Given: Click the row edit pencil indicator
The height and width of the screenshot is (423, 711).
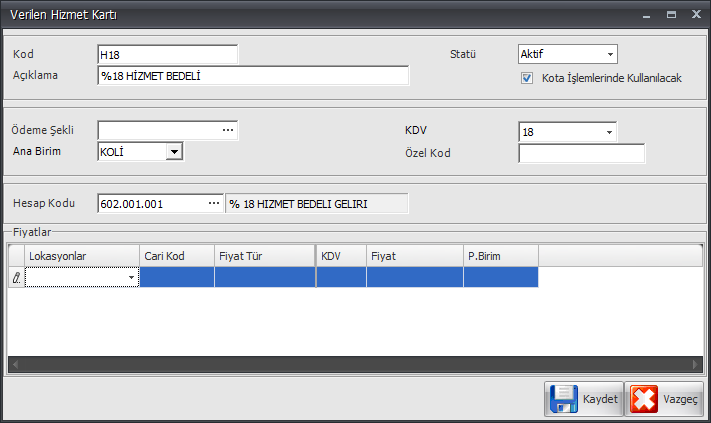Looking at the screenshot, I should 16,278.
